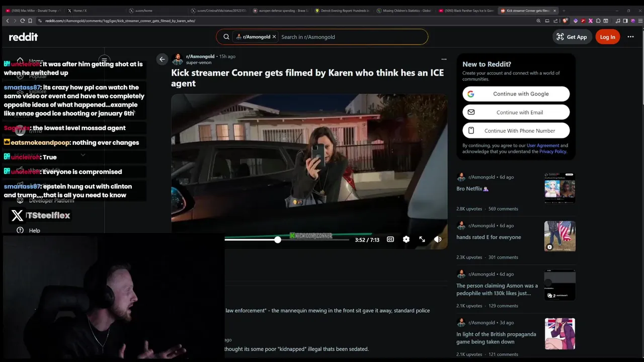
Task: Open the Bro Netflix post
Action: pos(472,189)
